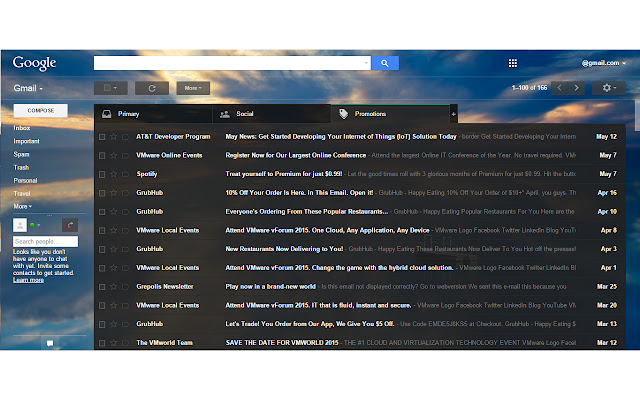This screenshot has height=400, width=640.
Task: Open the Spam folder
Action: coord(21,154)
